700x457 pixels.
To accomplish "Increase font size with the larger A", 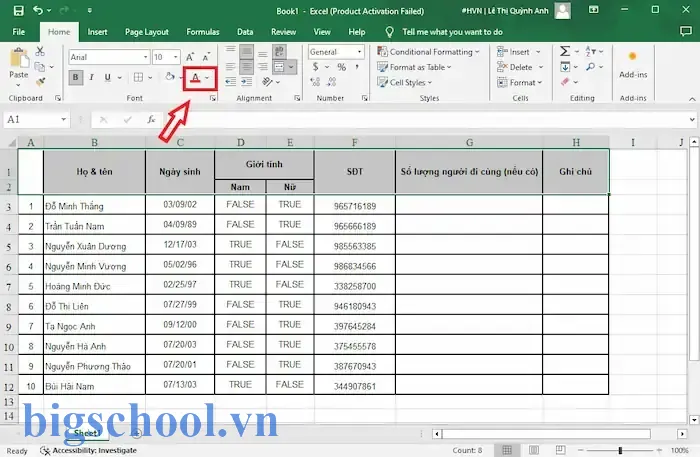I will (190, 57).
